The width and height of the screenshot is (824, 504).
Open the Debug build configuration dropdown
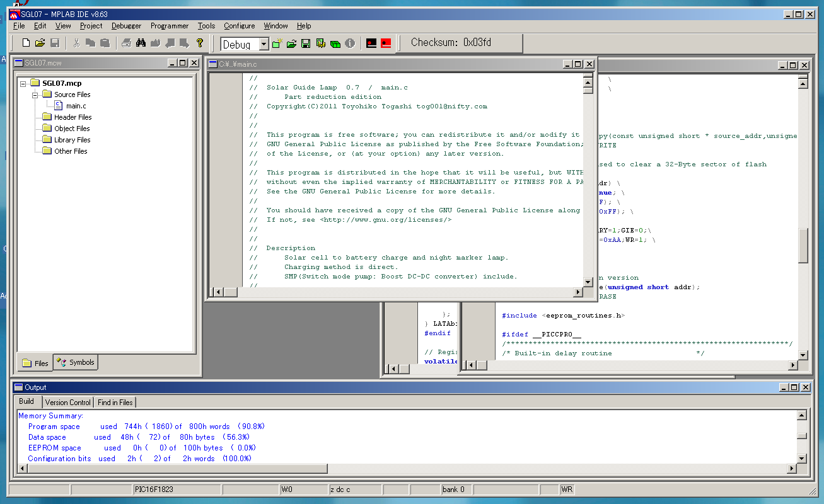pos(264,44)
